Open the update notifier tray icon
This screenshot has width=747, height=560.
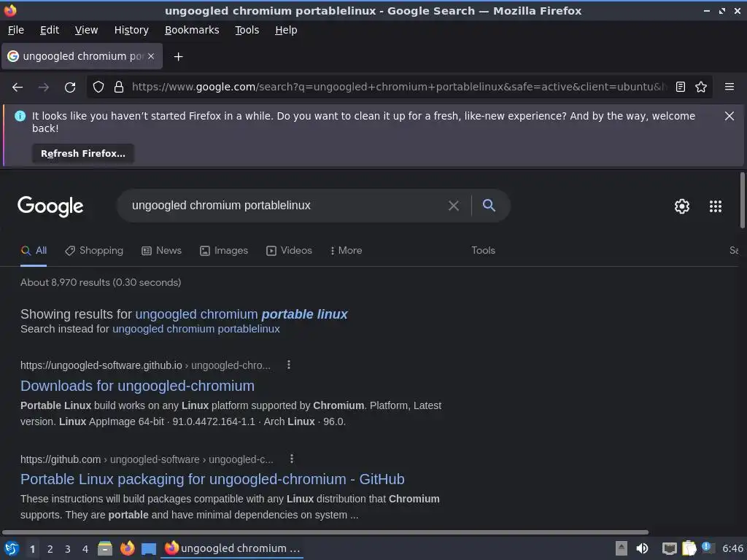708,548
